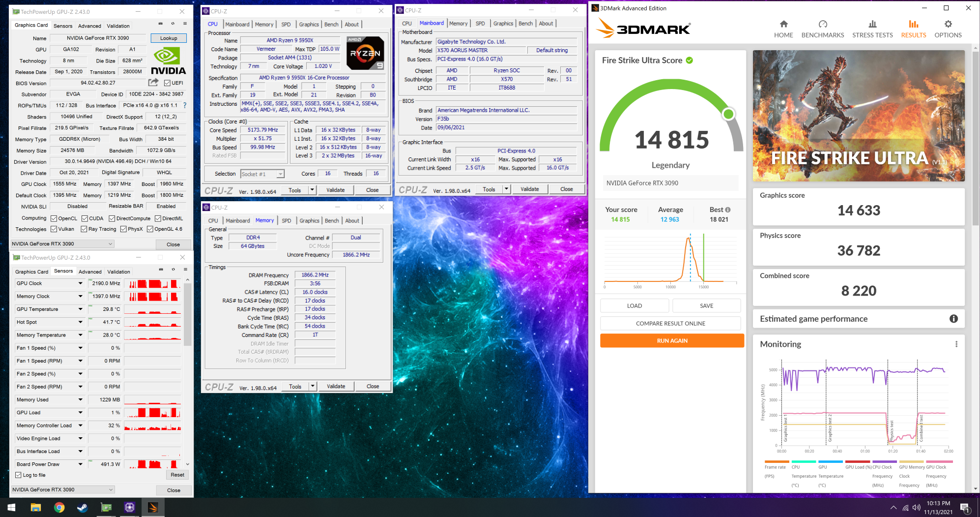The height and width of the screenshot is (517, 980).
Task: Expand the Hot Spot sensor dropdown
Action: click(x=80, y=322)
